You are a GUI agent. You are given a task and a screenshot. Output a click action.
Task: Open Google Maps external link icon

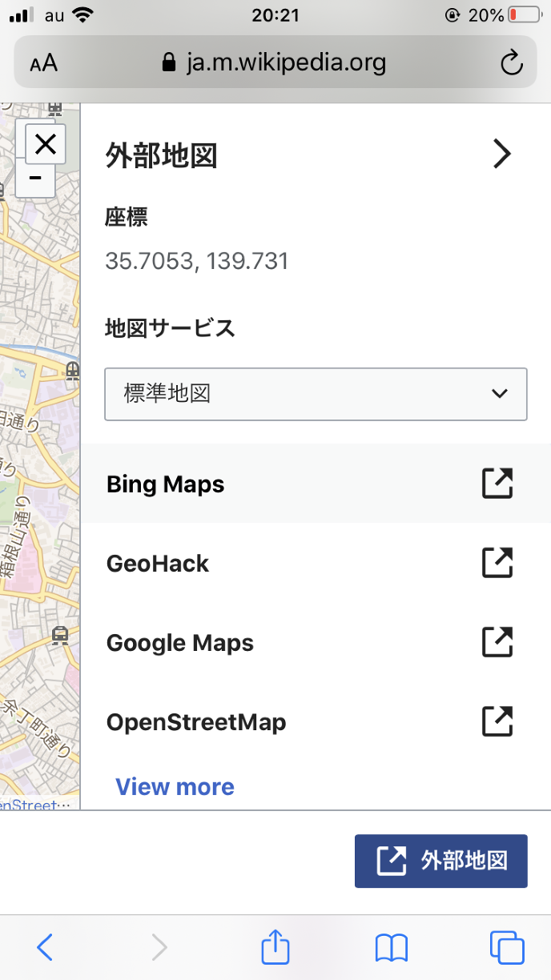pos(497,642)
